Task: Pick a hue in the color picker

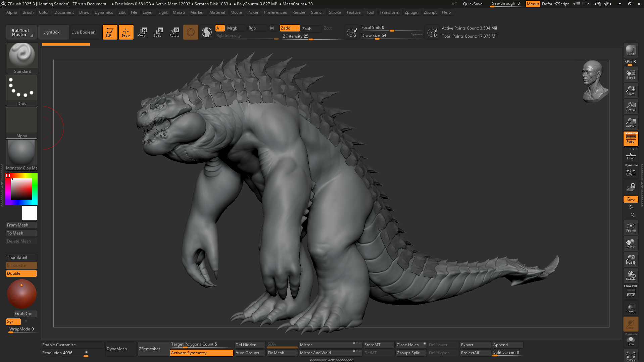Action: [x=21, y=189]
